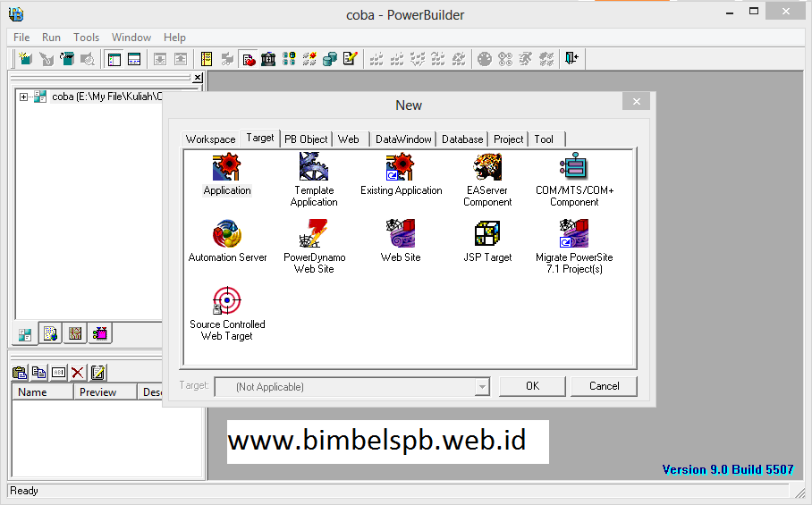Click the Previous Error toolbar icon

click(181, 59)
